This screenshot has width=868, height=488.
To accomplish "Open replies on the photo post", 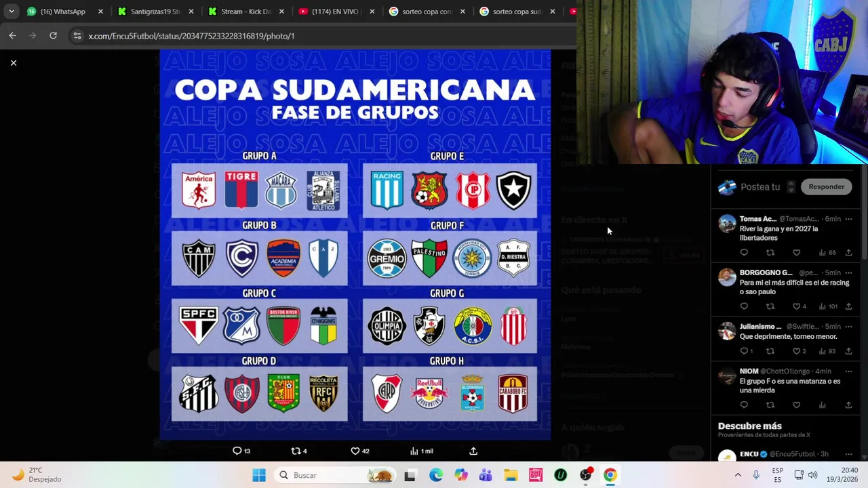I will 241,451.
